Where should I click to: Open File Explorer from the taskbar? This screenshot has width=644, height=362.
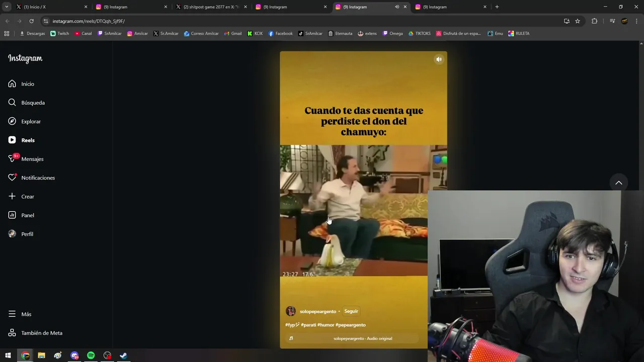pyautogui.click(x=41, y=355)
